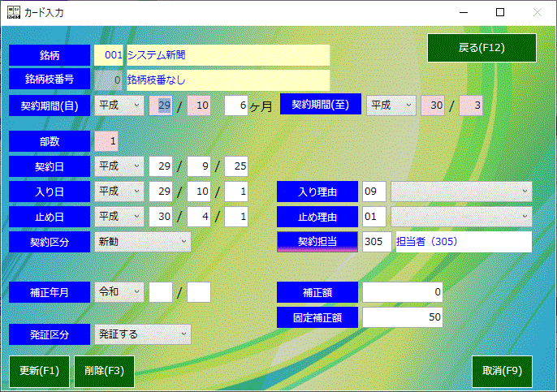Screen dimensions: 557x392
Task: Click the 契約日 month field 9
Action: pos(199,166)
